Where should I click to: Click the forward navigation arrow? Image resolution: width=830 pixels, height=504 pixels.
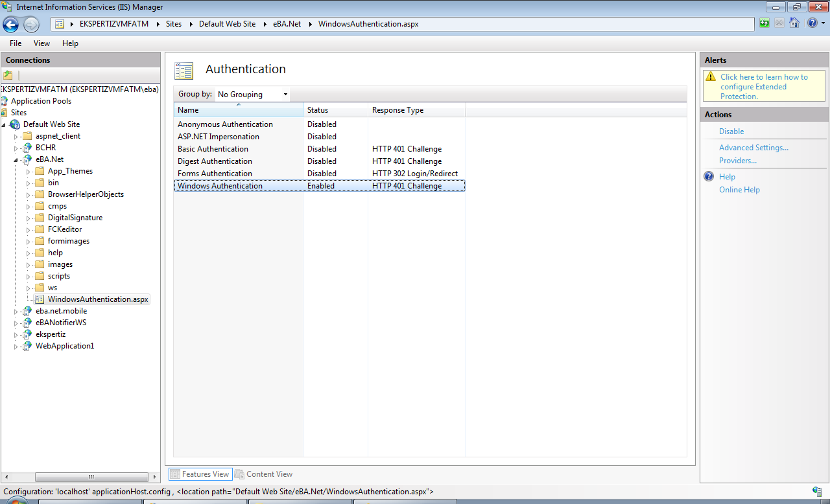click(x=31, y=25)
